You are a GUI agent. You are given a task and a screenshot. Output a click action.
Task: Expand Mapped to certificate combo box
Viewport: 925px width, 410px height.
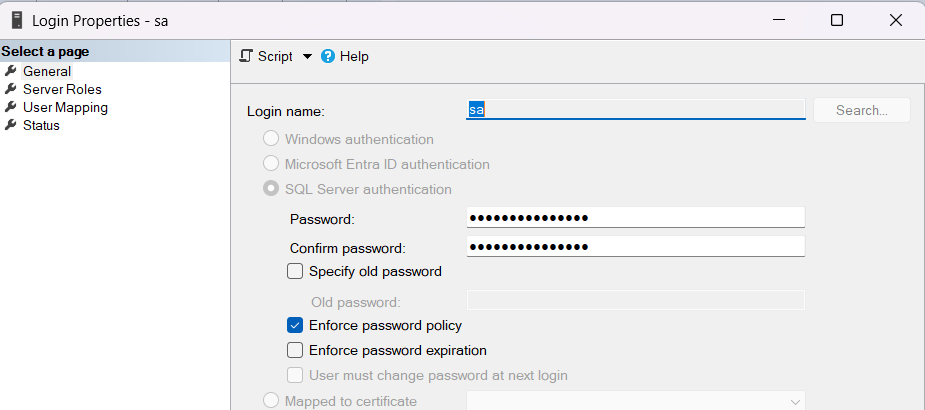(796, 401)
